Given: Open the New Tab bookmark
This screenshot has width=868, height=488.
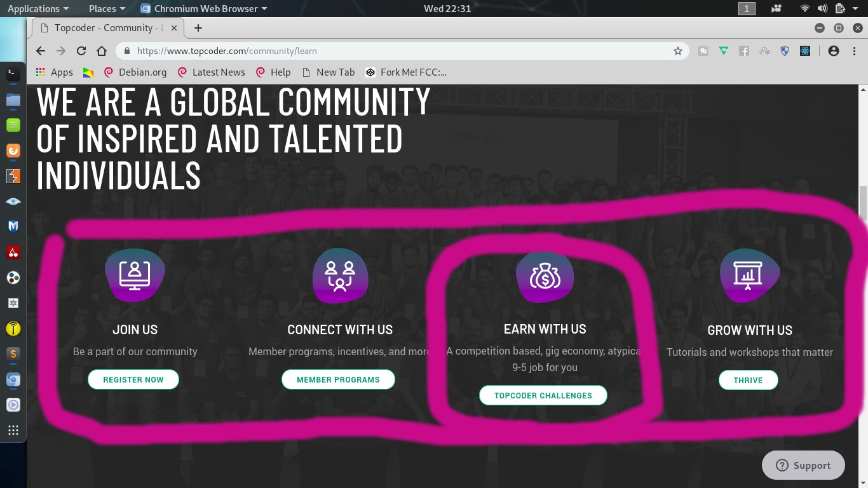Looking at the screenshot, I should [x=329, y=72].
